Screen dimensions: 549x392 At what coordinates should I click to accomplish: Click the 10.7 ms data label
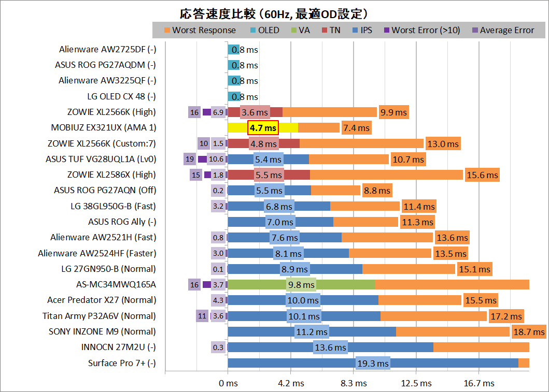click(x=408, y=159)
